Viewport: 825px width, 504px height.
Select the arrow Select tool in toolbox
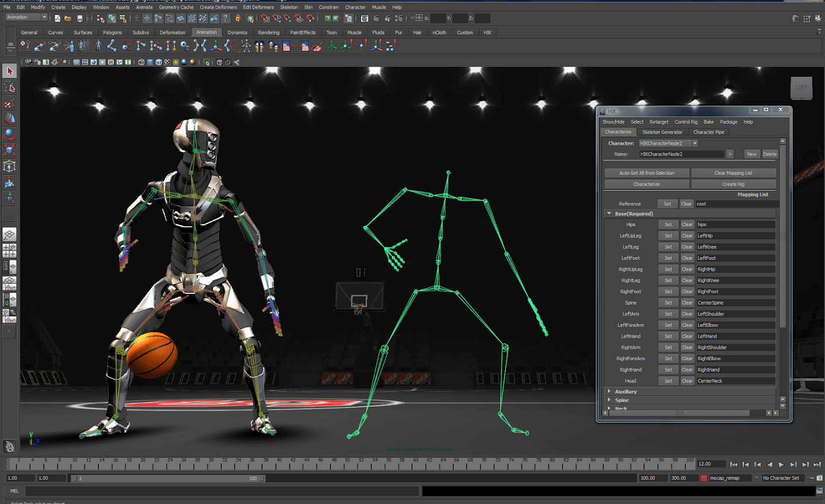pyautogui.click(x=9, y=71)
